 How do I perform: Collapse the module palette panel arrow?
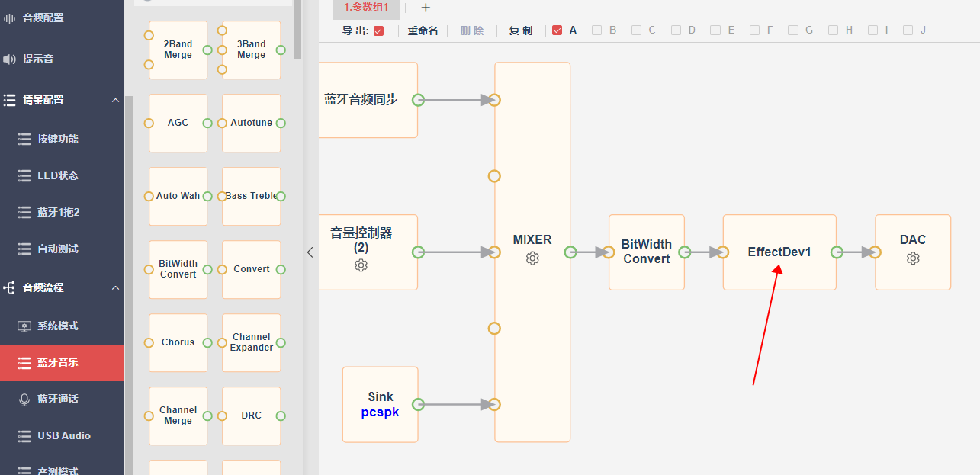click(x=310, y=252)
